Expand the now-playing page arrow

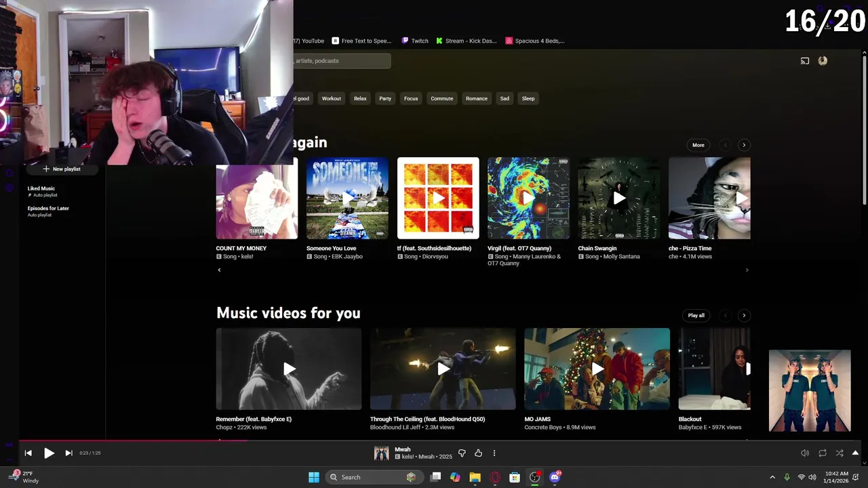(x=856, y=453)
